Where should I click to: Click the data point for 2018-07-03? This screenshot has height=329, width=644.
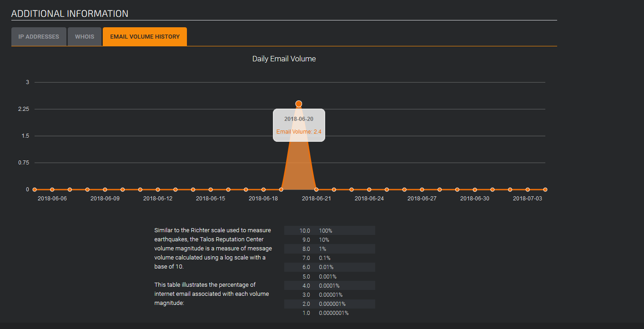pyautogui.click(x=528, y=189)
